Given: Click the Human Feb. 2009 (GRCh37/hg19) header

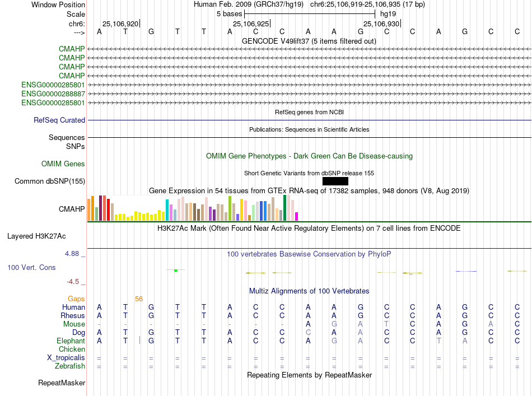Looking at the screenshot, I should tap(248, 4).
